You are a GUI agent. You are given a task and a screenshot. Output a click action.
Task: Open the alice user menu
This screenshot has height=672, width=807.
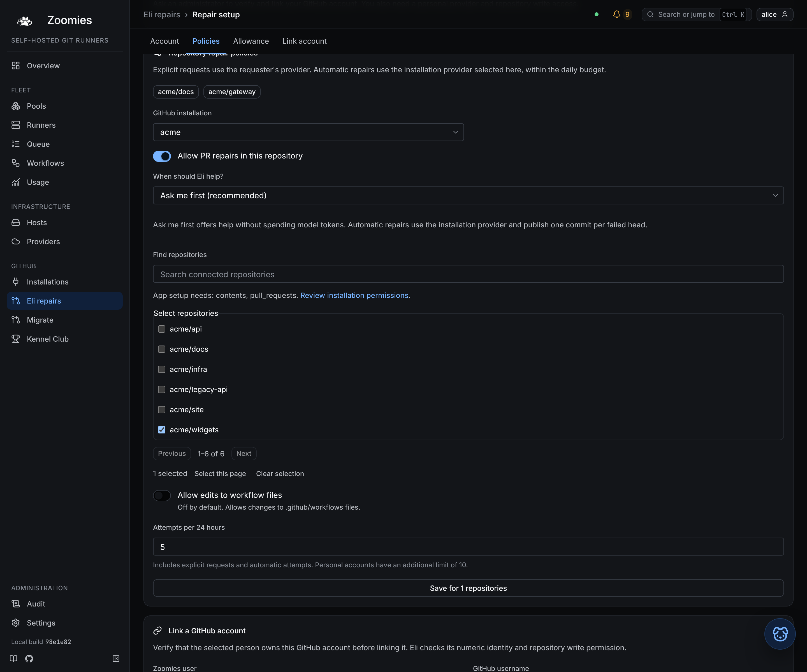[x=775, y=14]
